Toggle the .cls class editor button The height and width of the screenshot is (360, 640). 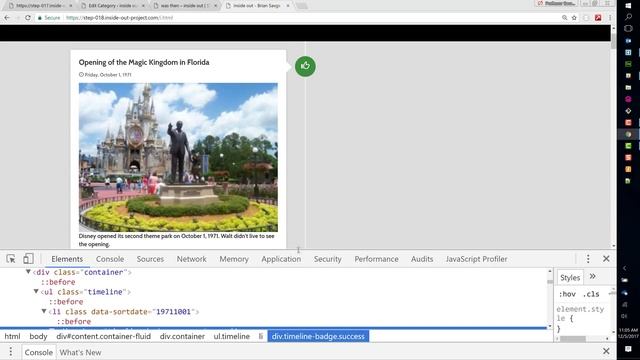coord(591,294)
